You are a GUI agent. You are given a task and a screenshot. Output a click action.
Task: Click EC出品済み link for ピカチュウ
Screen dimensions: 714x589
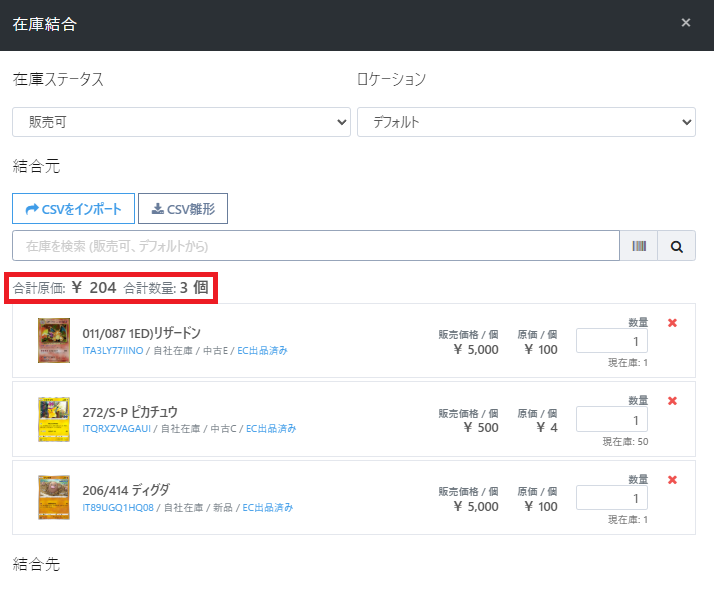click(x=271, y=429)
